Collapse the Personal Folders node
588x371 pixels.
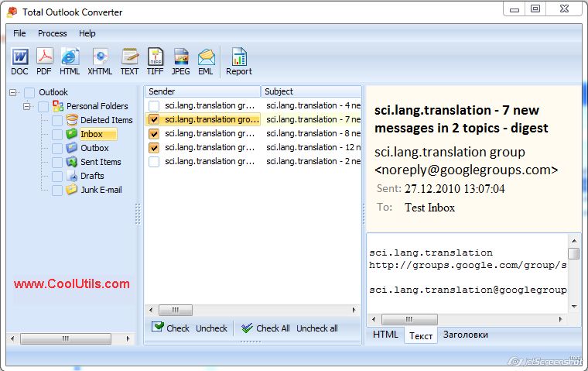pos(26,106)
